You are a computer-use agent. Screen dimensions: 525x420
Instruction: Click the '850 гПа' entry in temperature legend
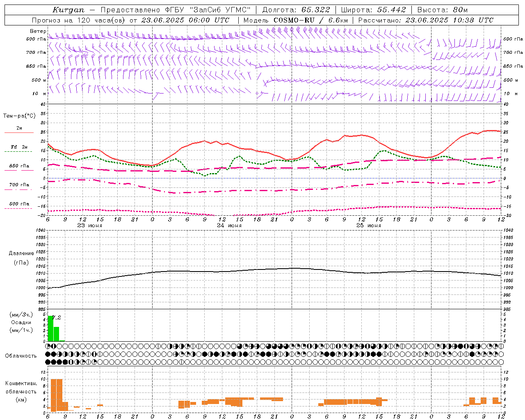pos(19,166)
